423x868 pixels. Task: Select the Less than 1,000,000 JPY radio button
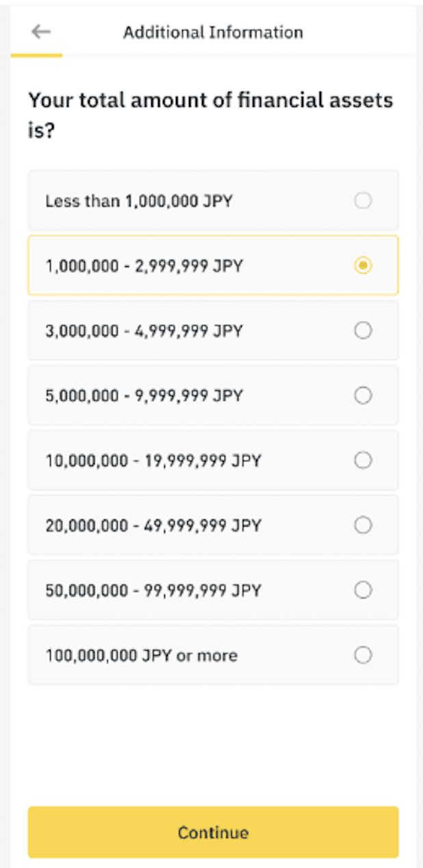(363, 201)
